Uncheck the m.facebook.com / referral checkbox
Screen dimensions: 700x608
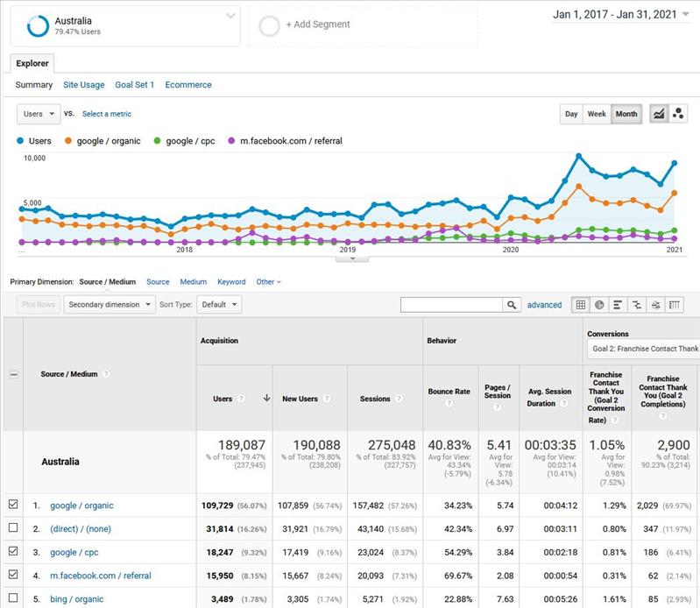pyautogui.click(x=13, y=574)
